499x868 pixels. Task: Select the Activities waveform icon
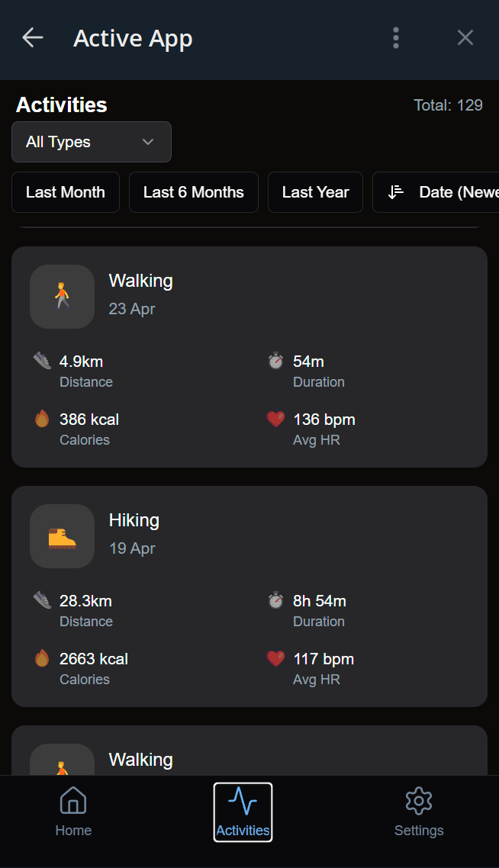(x=243, y=801)
